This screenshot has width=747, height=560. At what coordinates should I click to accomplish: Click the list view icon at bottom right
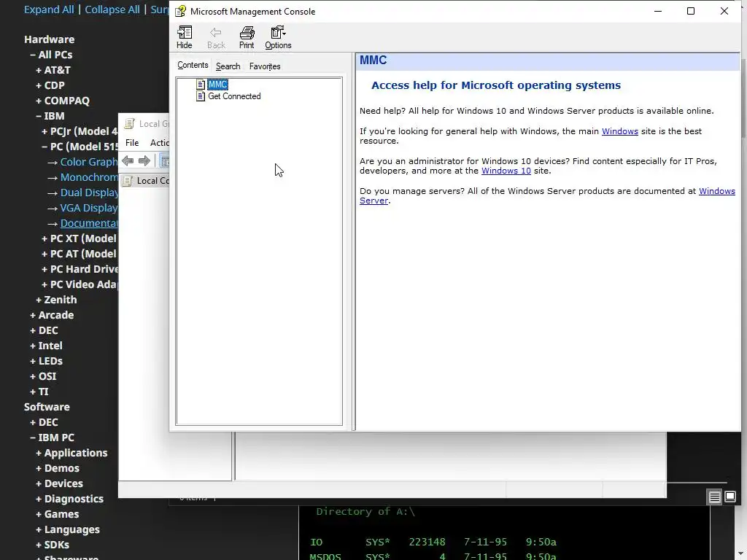click(714, 497)
